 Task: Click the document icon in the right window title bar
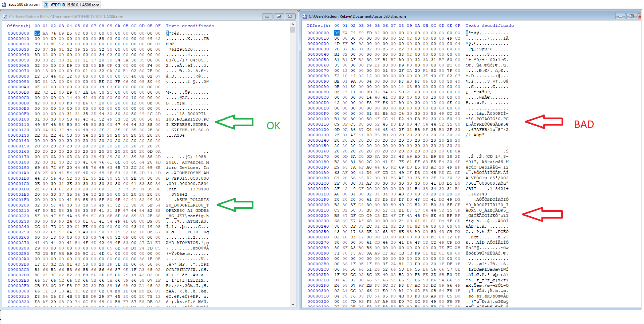(304, 16)
